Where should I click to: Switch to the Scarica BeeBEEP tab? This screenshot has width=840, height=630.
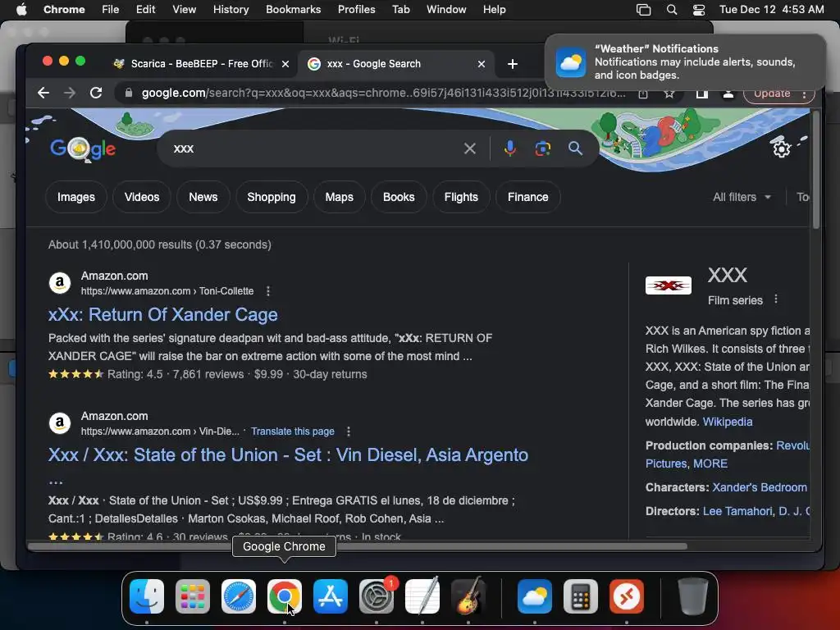(202, 64)
